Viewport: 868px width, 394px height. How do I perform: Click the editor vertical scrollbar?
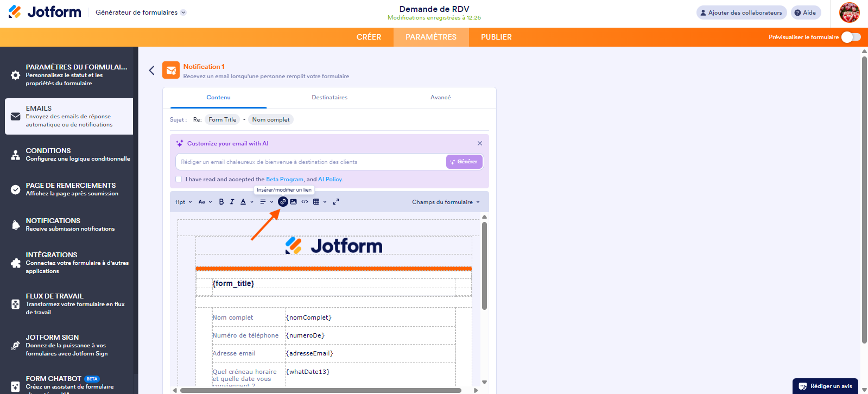pos(485,266)
